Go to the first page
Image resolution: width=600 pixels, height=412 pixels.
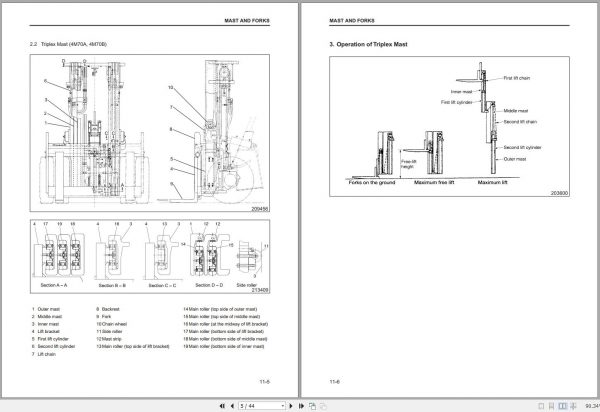tap(222, 406)
